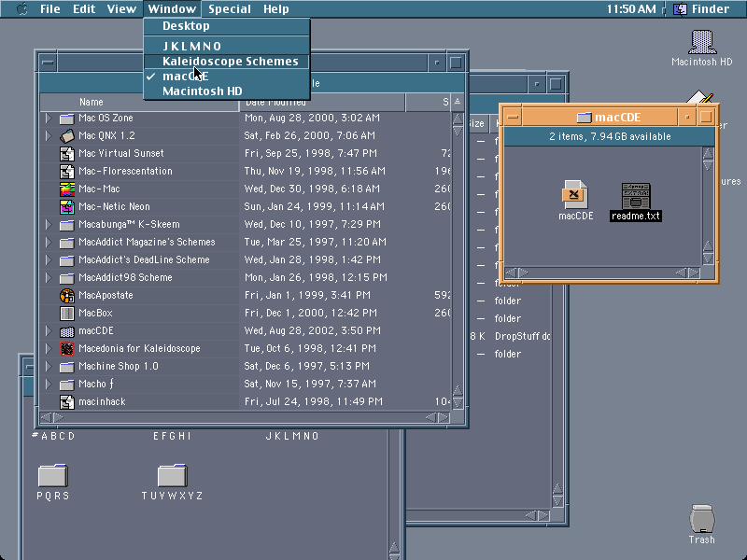Click the Mac OS Zone folder icon
The image size is (747, 560).
67,119
